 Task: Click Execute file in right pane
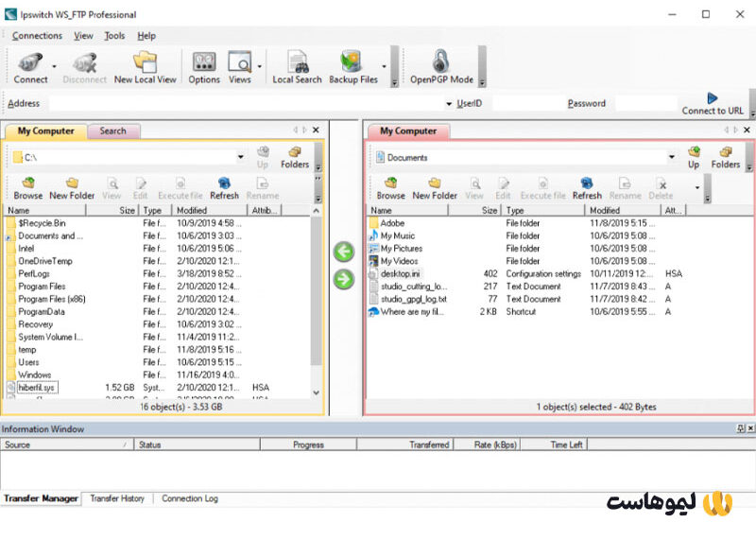point(542,189)
